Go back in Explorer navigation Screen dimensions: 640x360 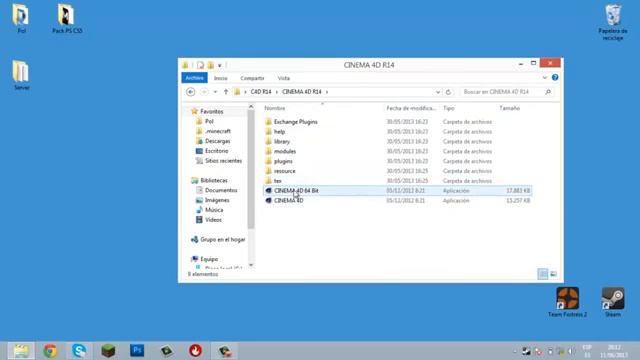click(191, 92)
